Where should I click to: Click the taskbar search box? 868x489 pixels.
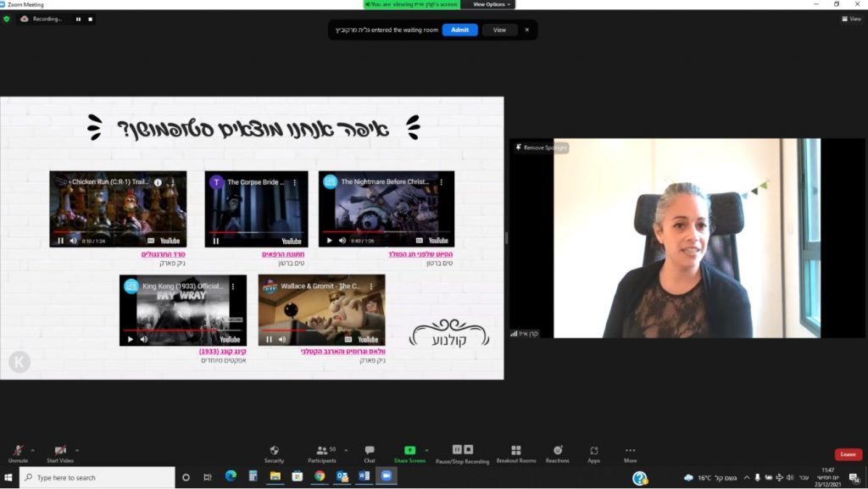pos(97,477)
